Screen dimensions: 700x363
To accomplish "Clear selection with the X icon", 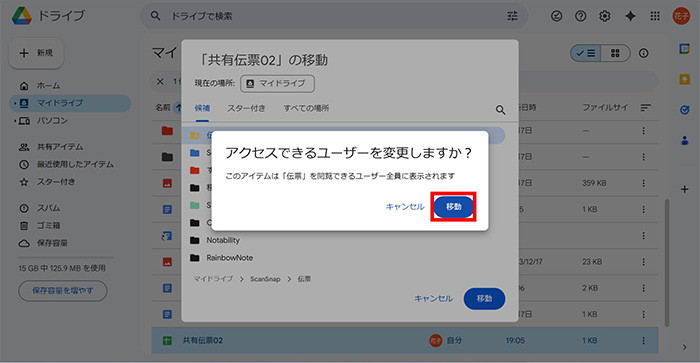I will click(x=160, y=81).
